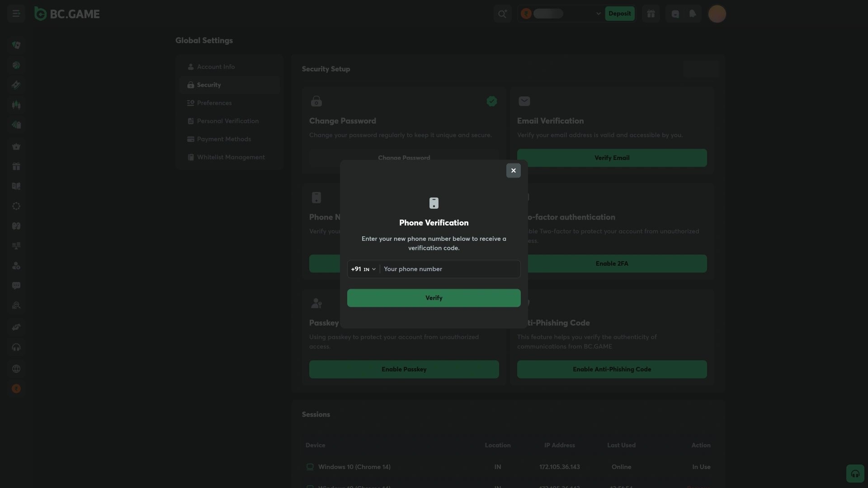Open the bonus gift icon in the sidebar
The width and height of the screenshot is (868, 488).
click(x=16, y=166)
